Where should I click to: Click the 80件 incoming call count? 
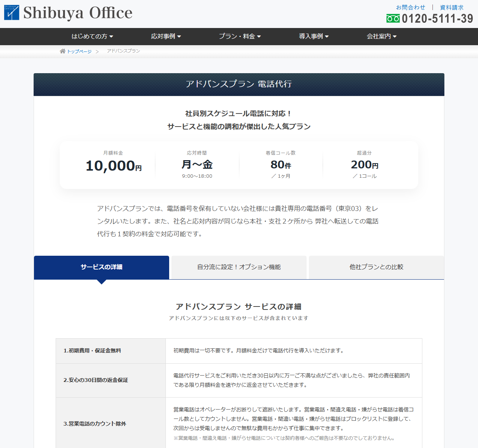tap(281, 165)
